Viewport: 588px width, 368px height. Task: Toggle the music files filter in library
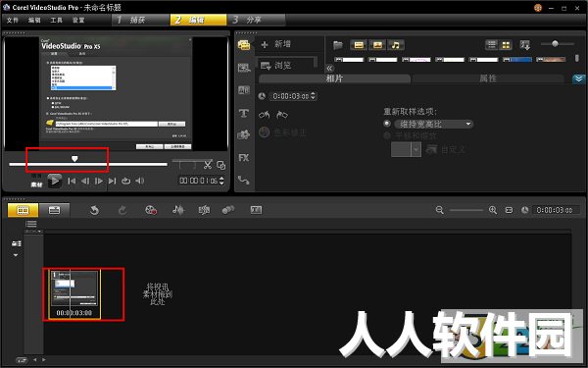396,45
